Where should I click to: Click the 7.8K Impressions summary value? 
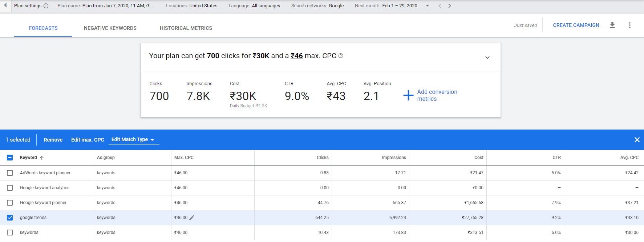pos(198,96)
